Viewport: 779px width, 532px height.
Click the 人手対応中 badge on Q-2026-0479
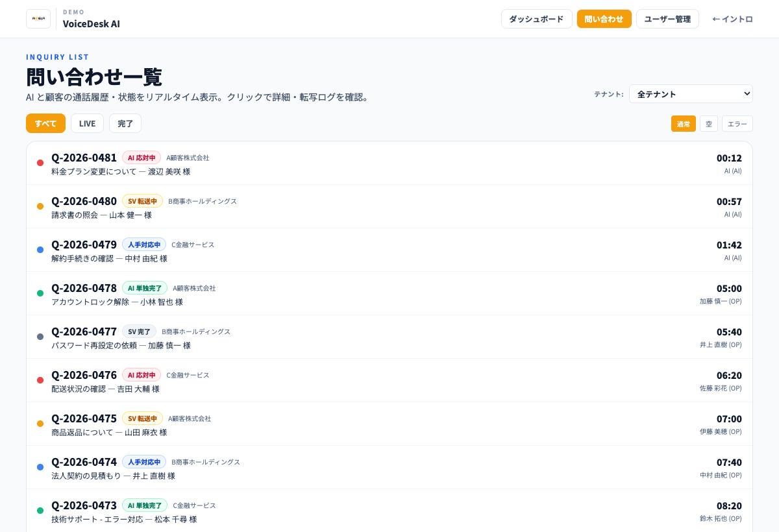click(x=144, y=245)
